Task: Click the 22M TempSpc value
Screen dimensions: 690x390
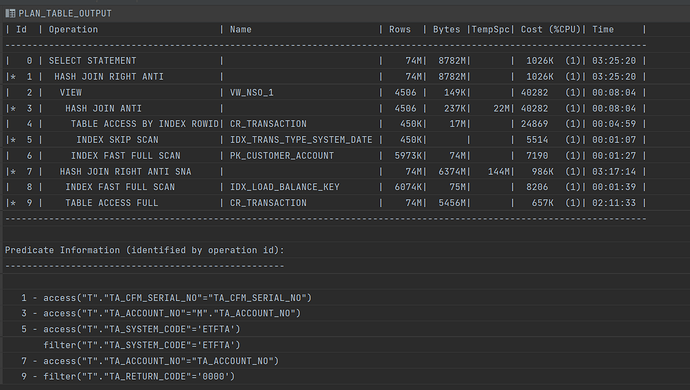Action: (501, 108)
